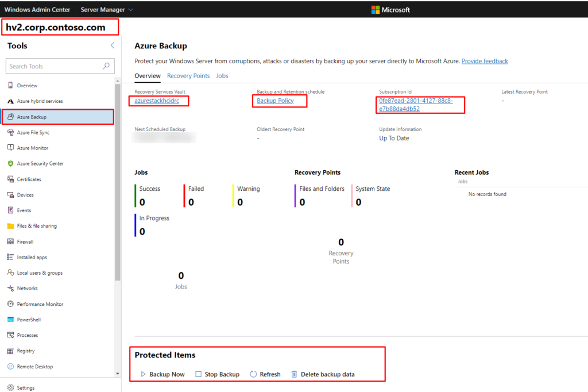The image size is (588, 392).
Task: Open the Azure File Sync icon
Action: 10,132
